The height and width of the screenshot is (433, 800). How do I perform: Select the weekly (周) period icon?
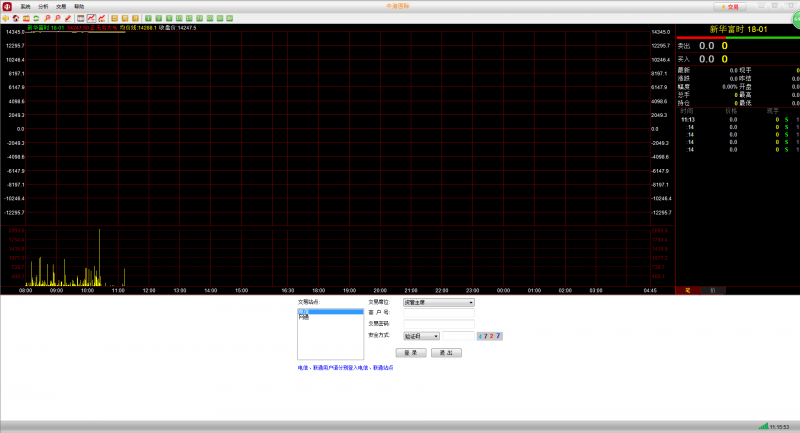click(125, 18)
